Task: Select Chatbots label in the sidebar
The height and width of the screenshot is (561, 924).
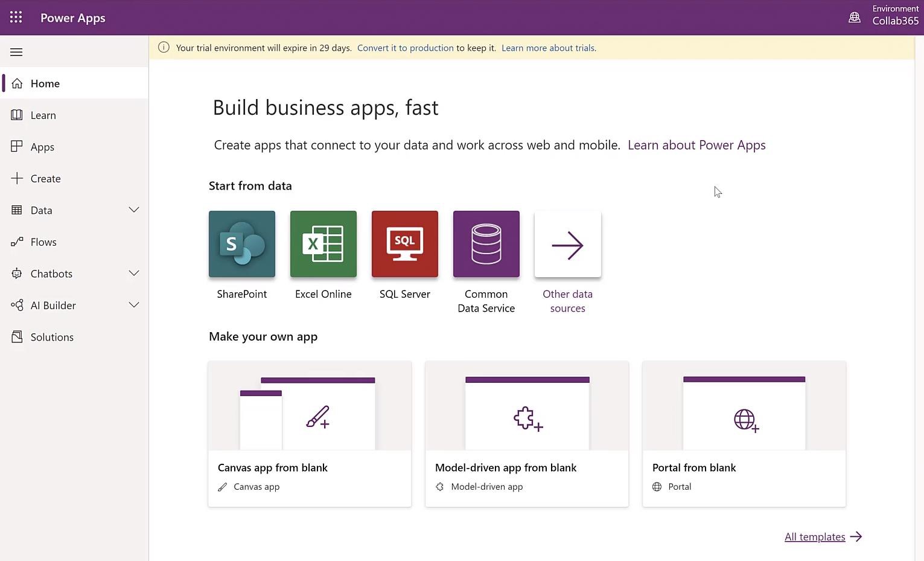Action: click(x=51, y=274)
